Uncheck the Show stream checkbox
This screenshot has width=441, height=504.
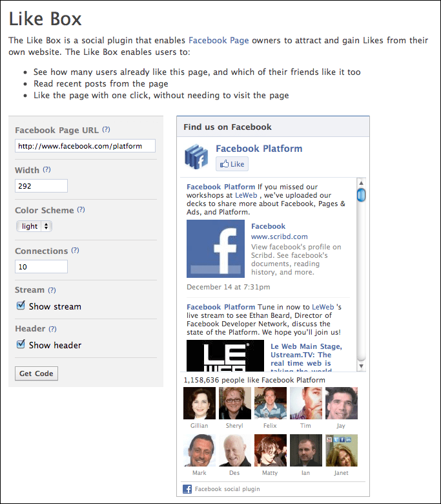click(21, 305)
